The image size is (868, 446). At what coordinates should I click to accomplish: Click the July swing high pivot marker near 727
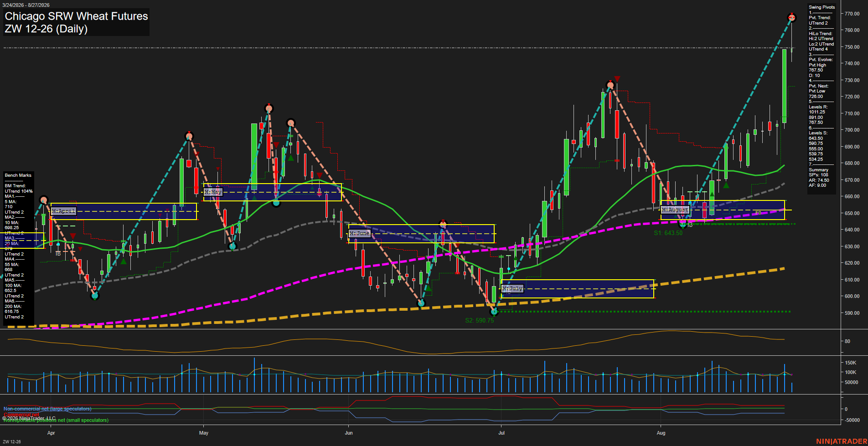tap(610, 85)
